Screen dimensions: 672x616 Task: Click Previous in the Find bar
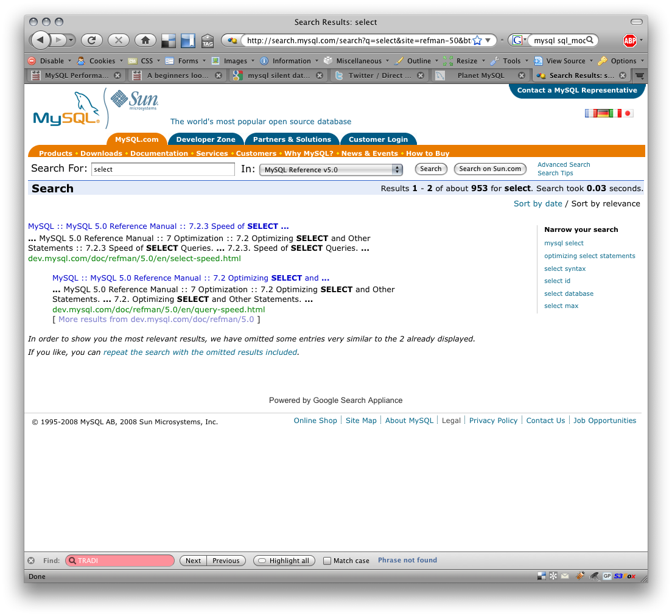tap(226, 561)
